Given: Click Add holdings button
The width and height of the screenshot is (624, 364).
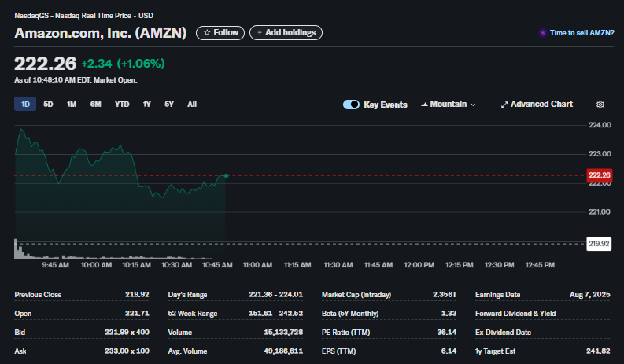Looking at the screenshot, I should click(286, 32).
